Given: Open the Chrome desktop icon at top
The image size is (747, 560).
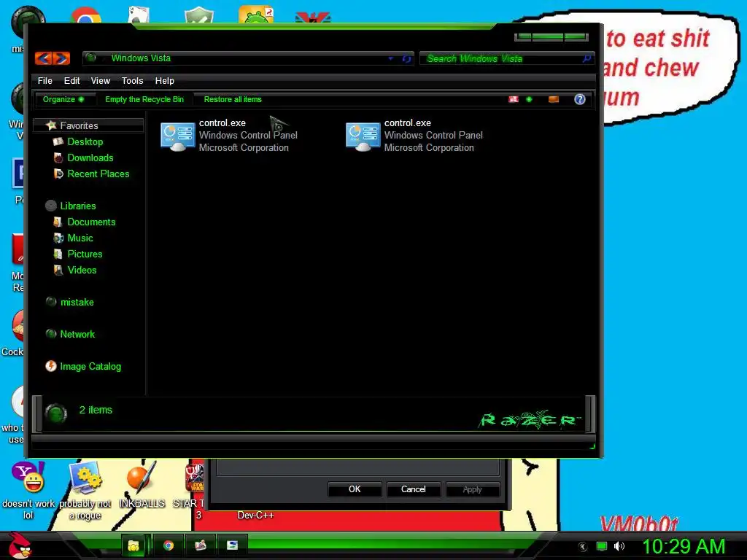Looking at the screenshot, I should 86,15.
